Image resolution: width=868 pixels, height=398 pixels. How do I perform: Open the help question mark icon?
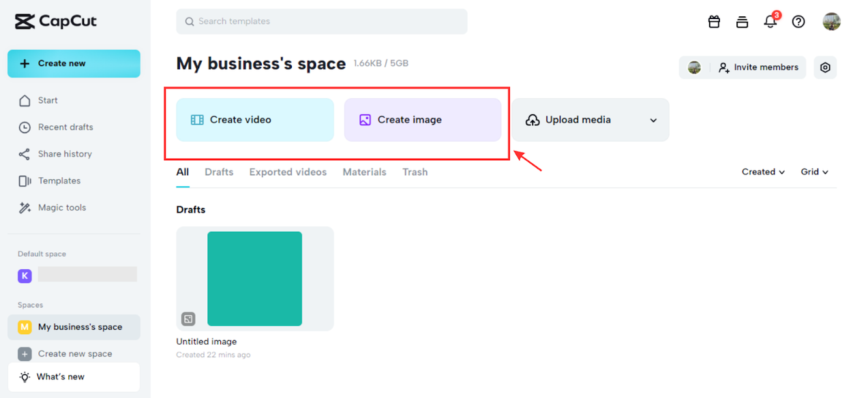pyautogui.click(x=798, y=21)
